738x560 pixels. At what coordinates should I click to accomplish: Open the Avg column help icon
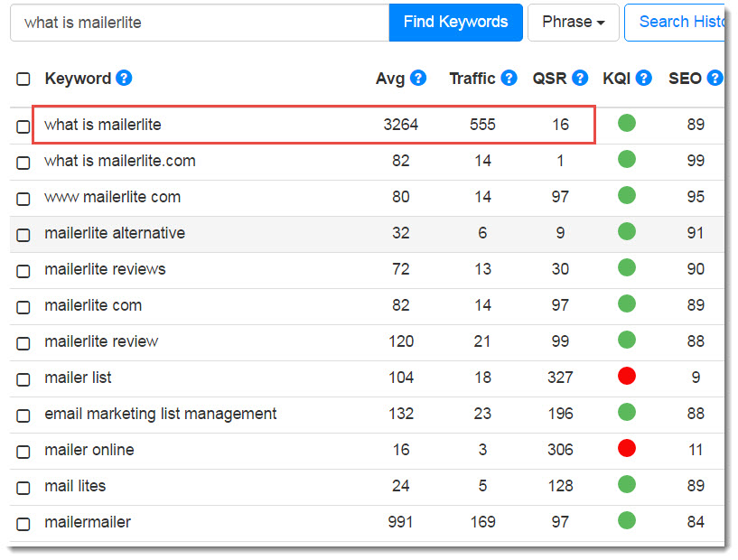click(418, 78)
